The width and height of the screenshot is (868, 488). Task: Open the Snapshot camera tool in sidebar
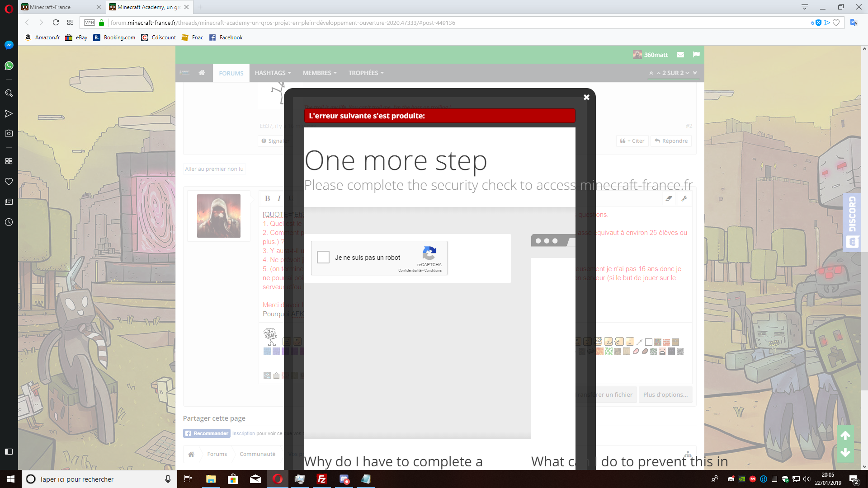tap(9, 133)
